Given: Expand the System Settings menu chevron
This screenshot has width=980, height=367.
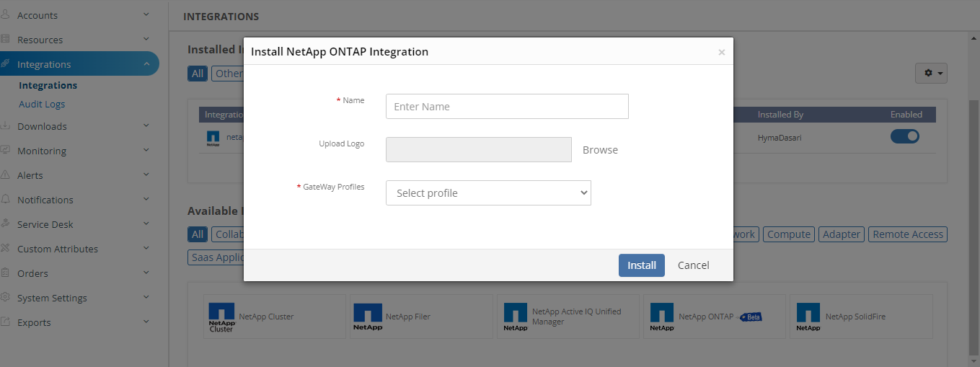Looking at the screenshot, I should tap(146, 297).
